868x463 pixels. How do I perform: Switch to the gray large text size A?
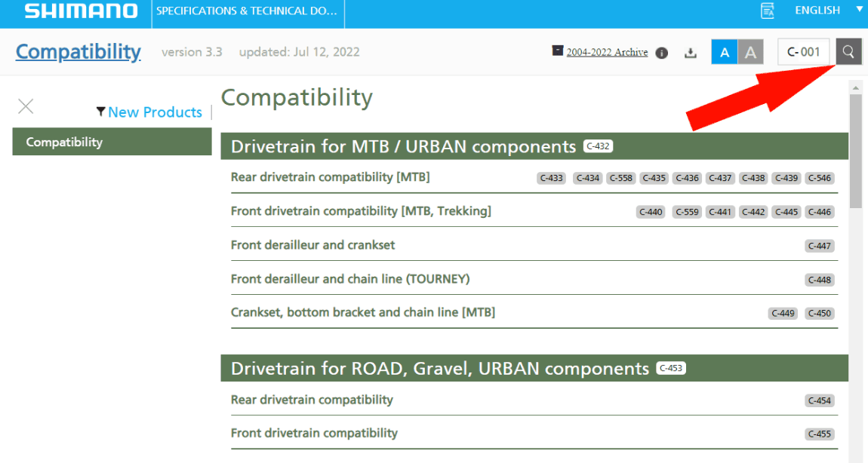pos(750,52)
